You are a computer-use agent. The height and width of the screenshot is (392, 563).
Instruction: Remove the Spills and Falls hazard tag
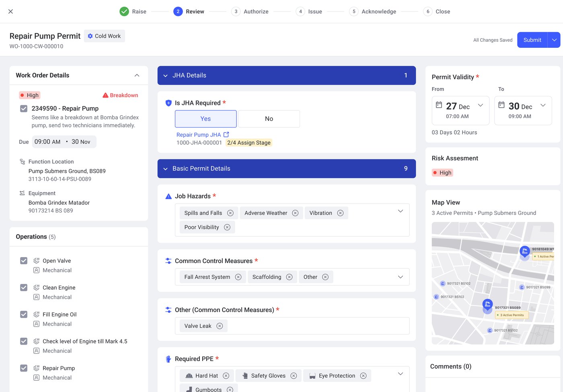(x=230, y=213)
